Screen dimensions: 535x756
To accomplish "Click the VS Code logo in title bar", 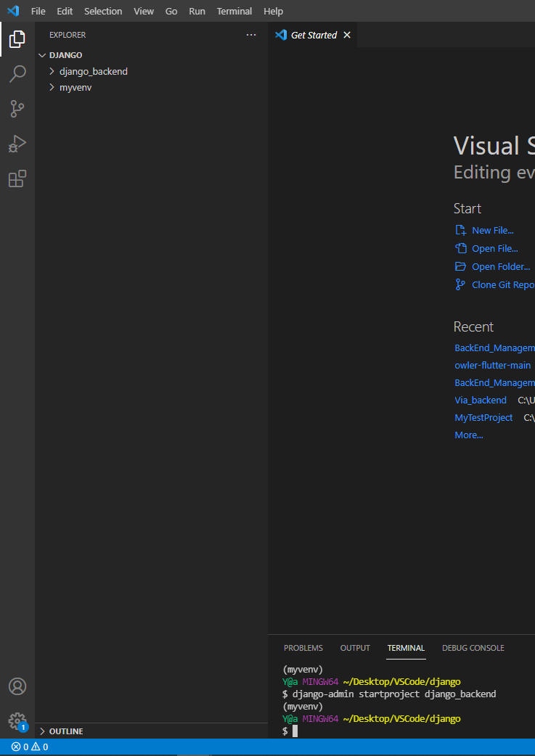I will 13,11.
